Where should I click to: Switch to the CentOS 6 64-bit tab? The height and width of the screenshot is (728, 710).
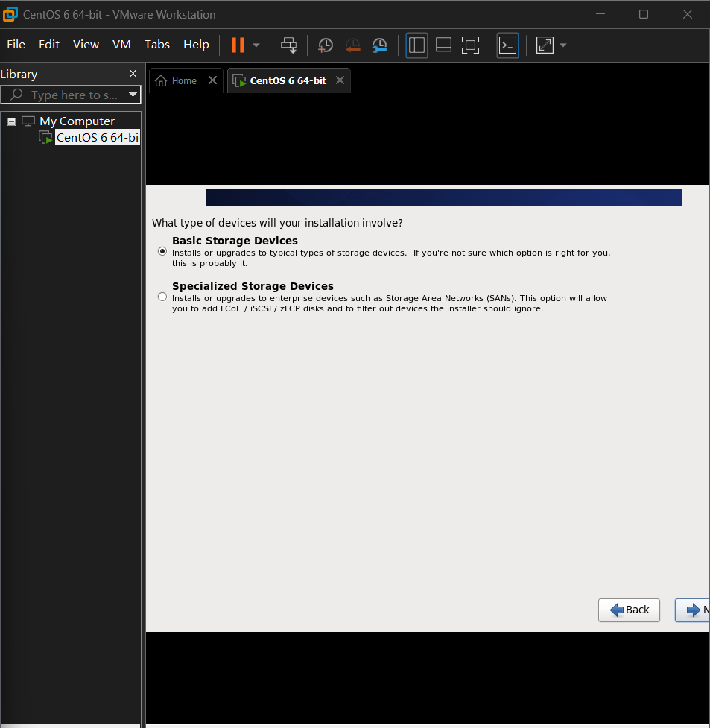coord(288,80)
